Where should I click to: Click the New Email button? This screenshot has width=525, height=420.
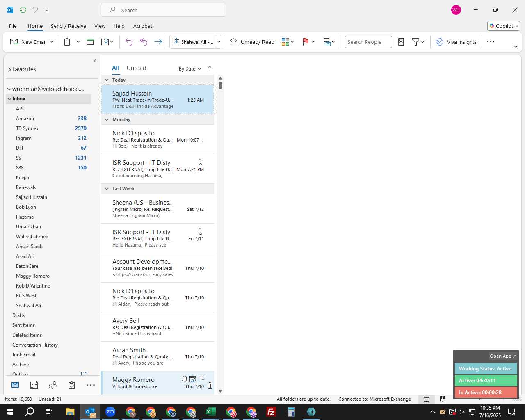pos(28,42)
